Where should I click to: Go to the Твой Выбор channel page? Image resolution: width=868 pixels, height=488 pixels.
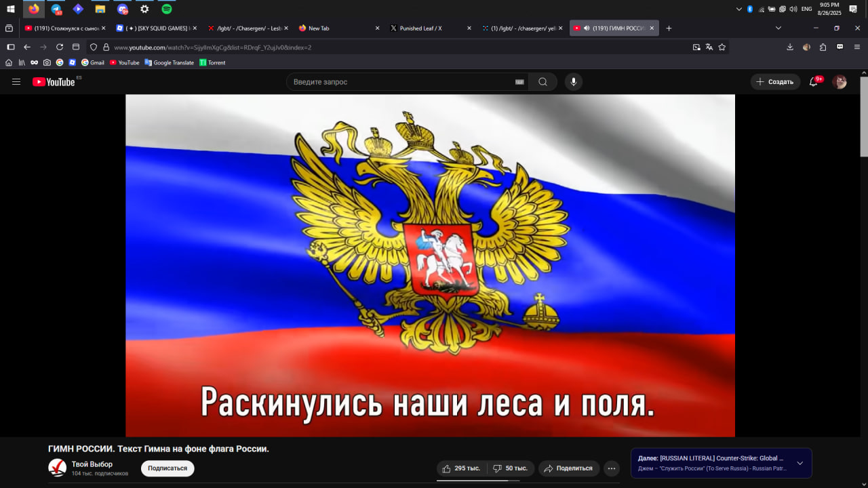92,464
